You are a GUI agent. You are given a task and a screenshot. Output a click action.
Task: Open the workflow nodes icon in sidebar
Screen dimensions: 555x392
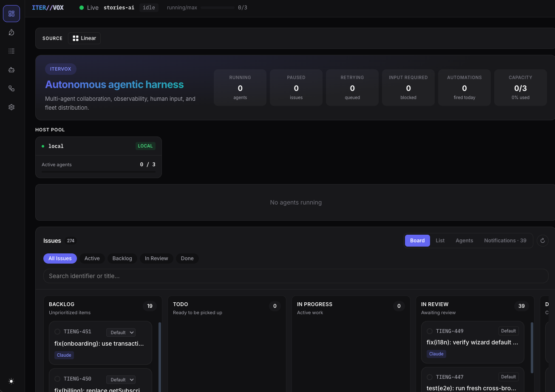pos(11,88)
